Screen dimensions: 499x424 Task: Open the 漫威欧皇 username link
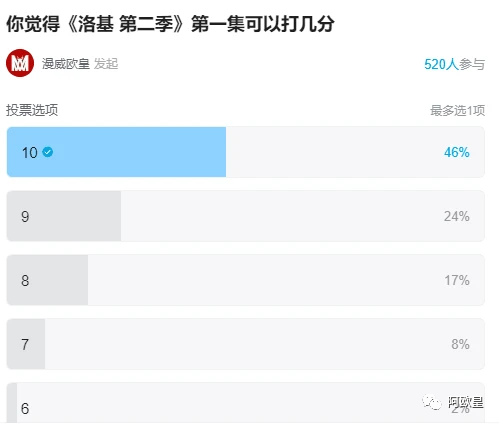(x=66, y=63)
